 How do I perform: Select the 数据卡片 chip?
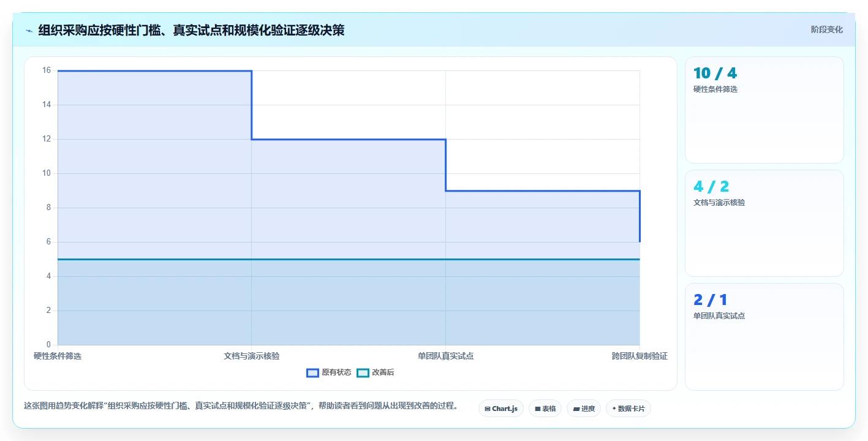pos(628,409)
